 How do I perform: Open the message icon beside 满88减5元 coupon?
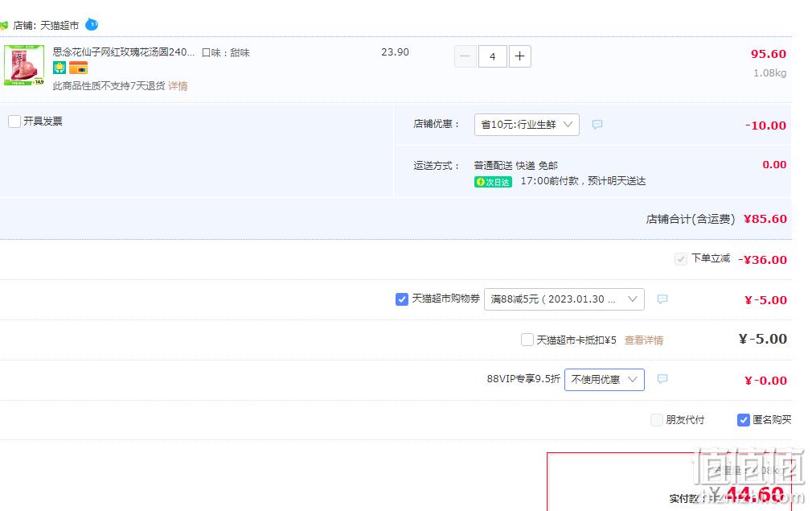[662, 299]
